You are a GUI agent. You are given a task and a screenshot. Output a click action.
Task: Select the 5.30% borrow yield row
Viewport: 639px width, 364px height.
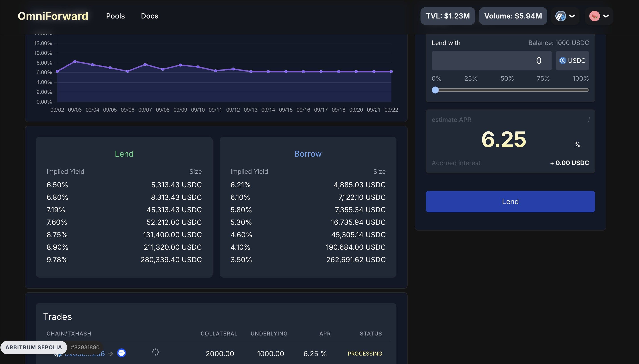pyautogui.click(x=308, y=222)
